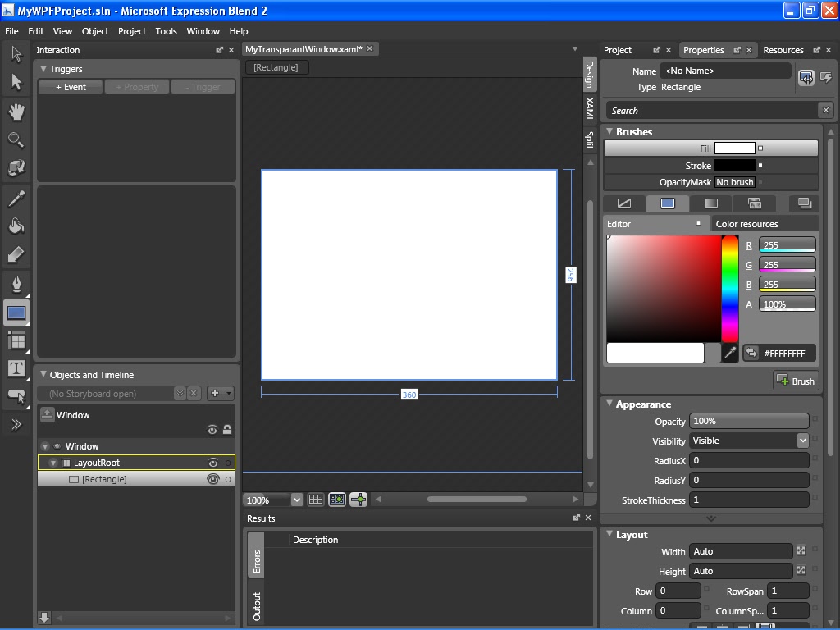This screenshot has height=630, width=840.
Task: Select the Pan tool
Action: coord(16,112)
